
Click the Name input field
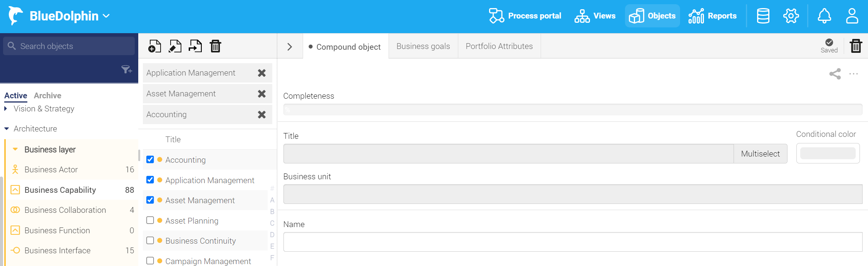click(573, 242)
